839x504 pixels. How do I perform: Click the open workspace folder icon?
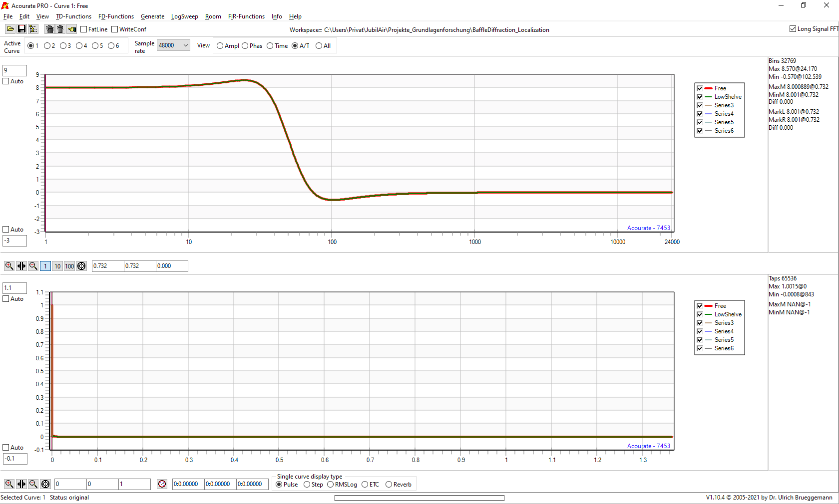tap(10, 29)
